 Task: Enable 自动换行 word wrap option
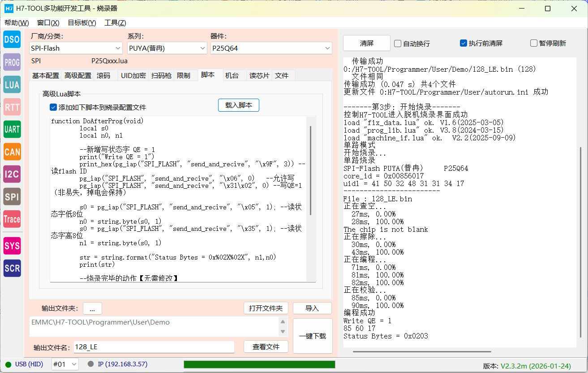tap(397, 43)
